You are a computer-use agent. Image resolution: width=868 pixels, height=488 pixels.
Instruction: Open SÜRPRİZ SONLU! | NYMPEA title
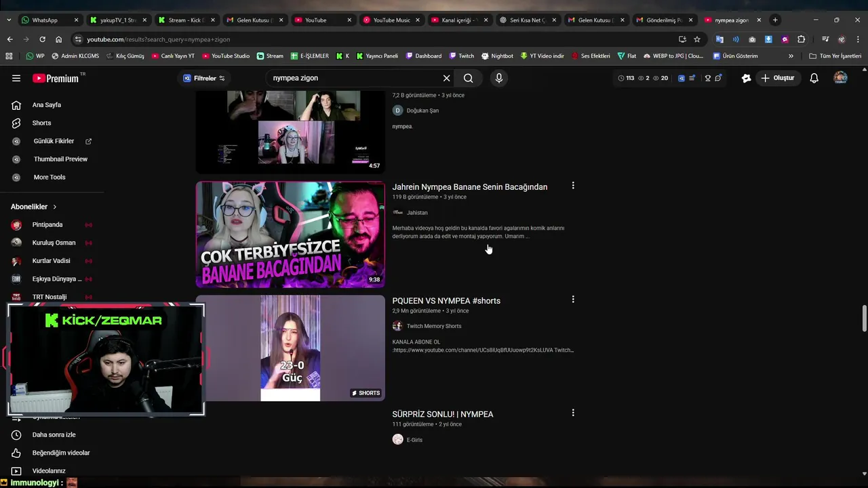442,414
